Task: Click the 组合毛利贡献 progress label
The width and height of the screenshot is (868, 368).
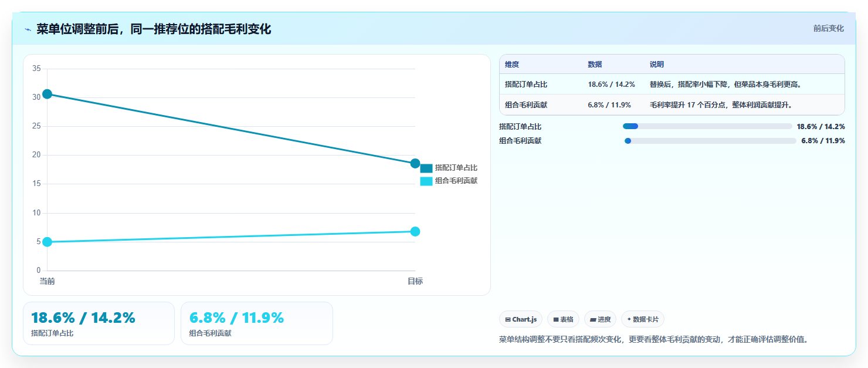Action: coord(520,141)
